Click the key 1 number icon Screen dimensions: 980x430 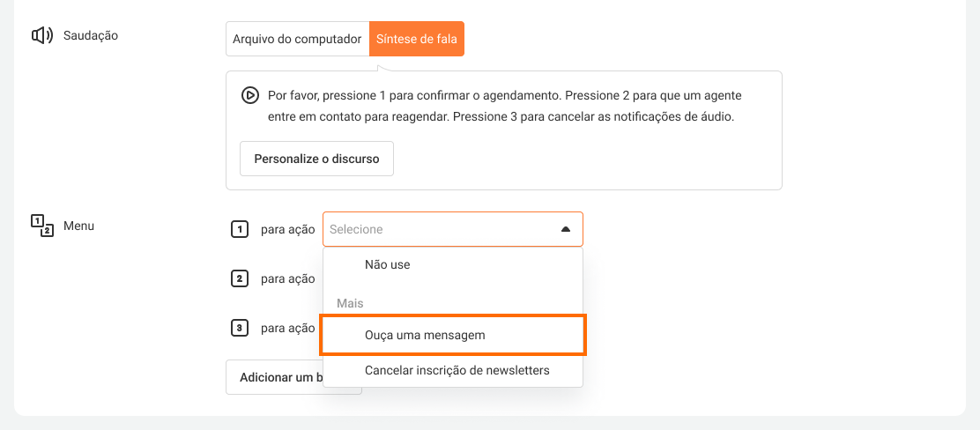[x=239, y=229]
